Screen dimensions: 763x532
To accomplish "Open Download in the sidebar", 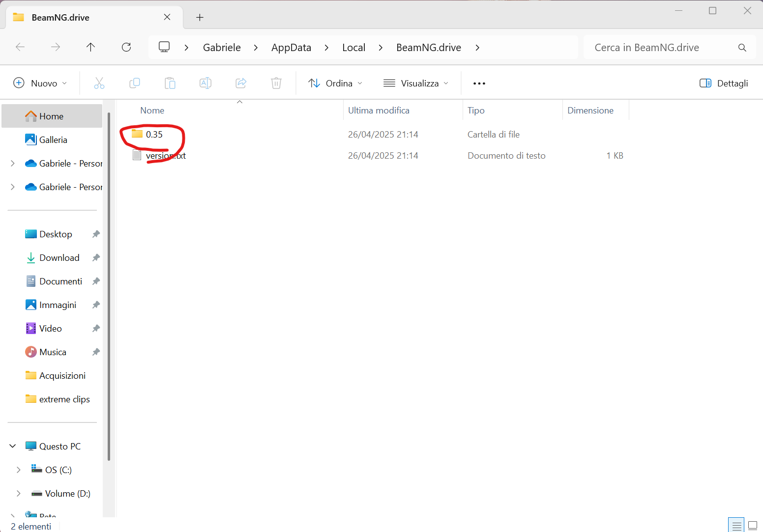I will click(52, 257).
